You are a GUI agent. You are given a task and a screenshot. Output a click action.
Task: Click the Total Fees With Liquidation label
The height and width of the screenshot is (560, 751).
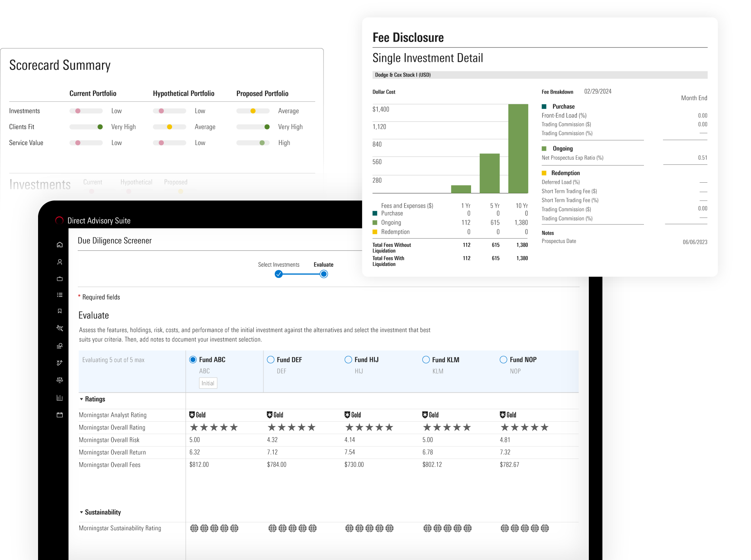click(389, 261)
